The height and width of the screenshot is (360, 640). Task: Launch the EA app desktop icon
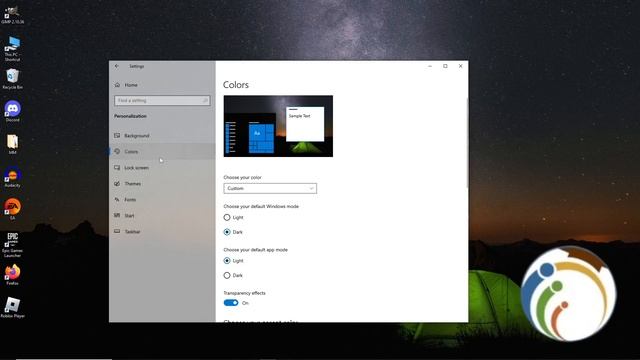[12, 209]
